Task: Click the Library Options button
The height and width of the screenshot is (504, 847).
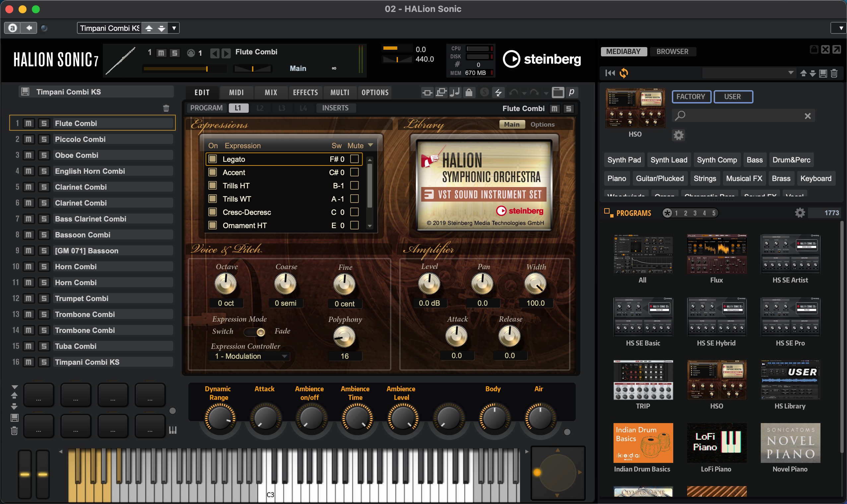Action: (542, 124)
